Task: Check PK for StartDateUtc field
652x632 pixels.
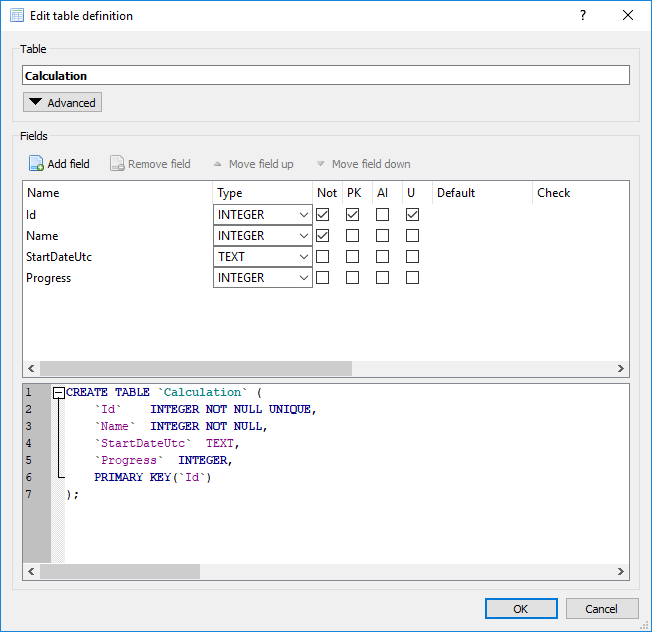Action: 353,257
